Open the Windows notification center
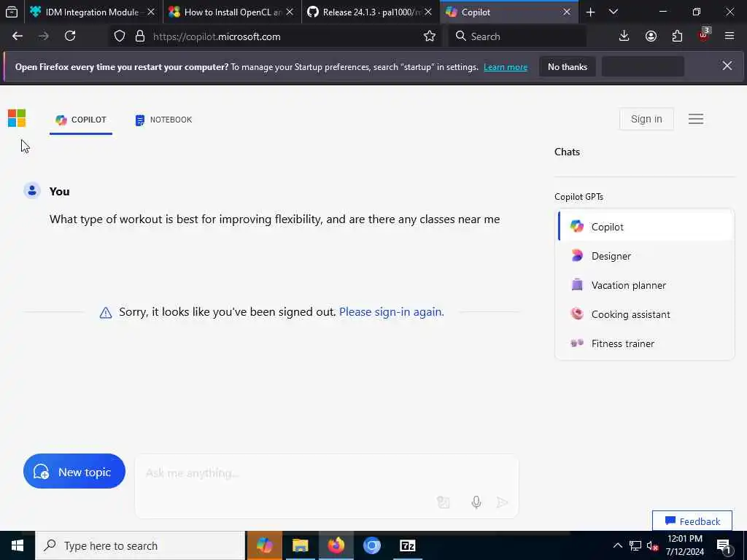The image size is (747, 560). tap(724, 545)
